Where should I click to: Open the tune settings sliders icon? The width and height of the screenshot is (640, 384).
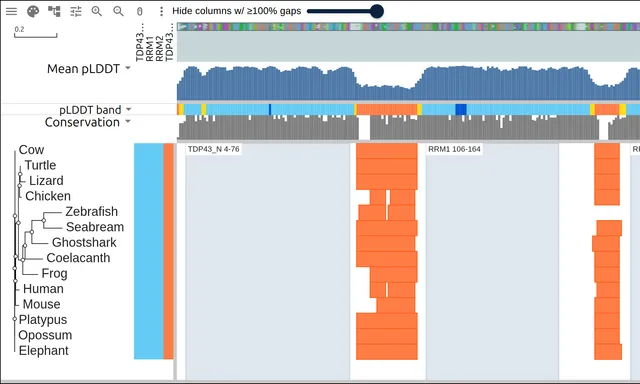point(76,11)
